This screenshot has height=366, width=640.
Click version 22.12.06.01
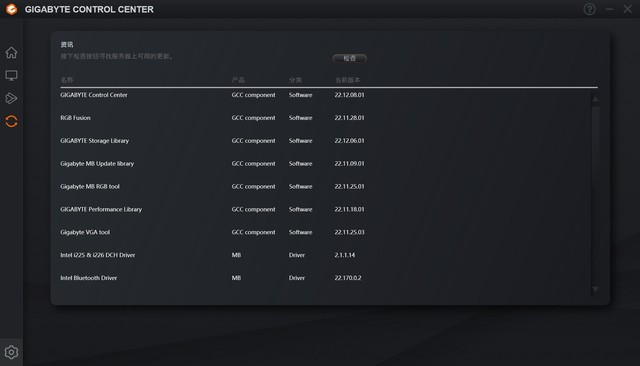coord(349,140)
